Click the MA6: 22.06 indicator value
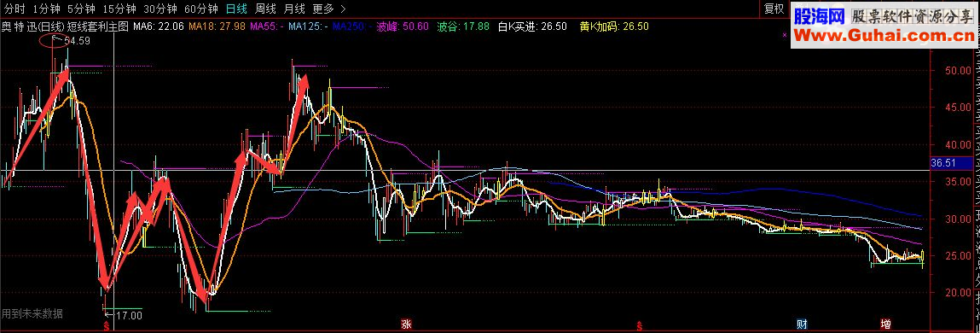This screenshot has width=980, height=333. [158, 26]
